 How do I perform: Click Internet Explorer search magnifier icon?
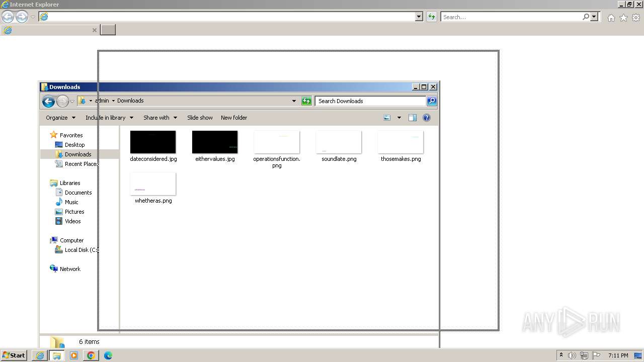pyautogui.click(x=586, y=17)
